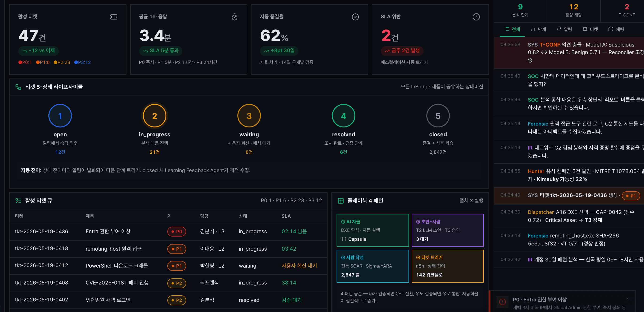Select the in_progress state circle 2
Image resolution: width=644 pixels, height=312 pixels.
(154, 116)
